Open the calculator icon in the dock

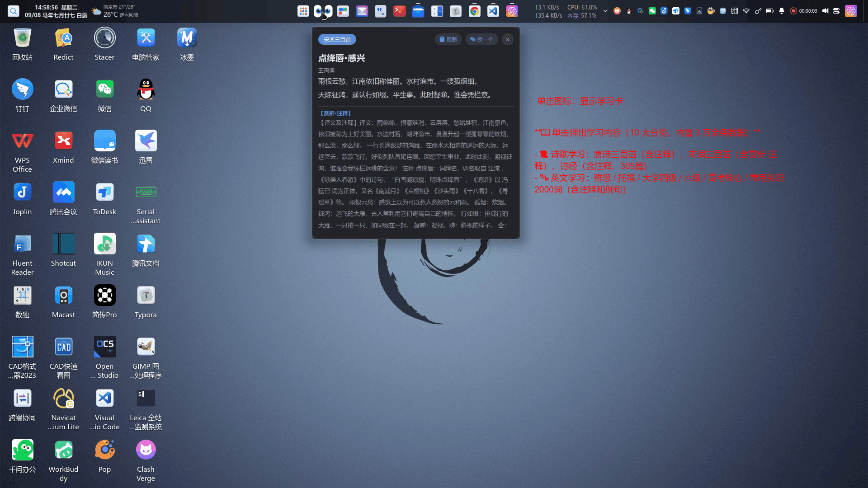(x=437, y=11)
